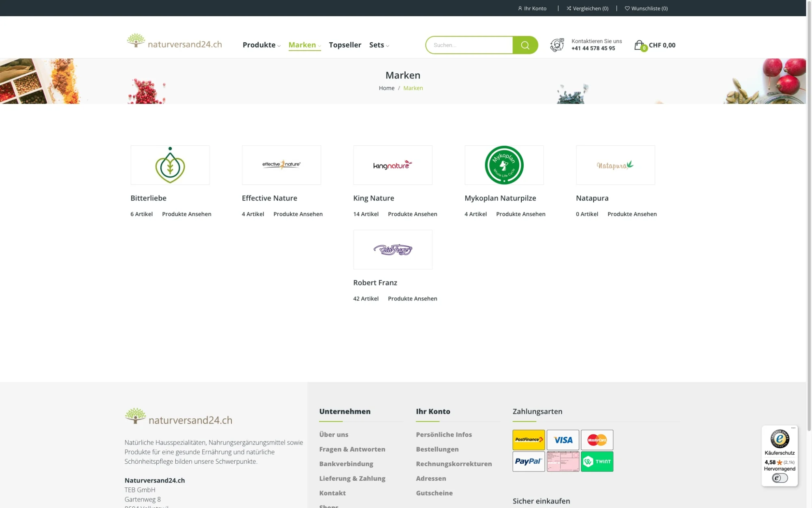View products for King Nature

click(412, 214)
